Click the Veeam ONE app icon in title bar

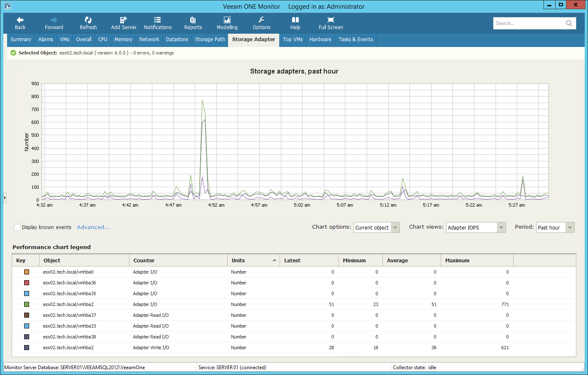pyautogui.click(x=7, y=6)
